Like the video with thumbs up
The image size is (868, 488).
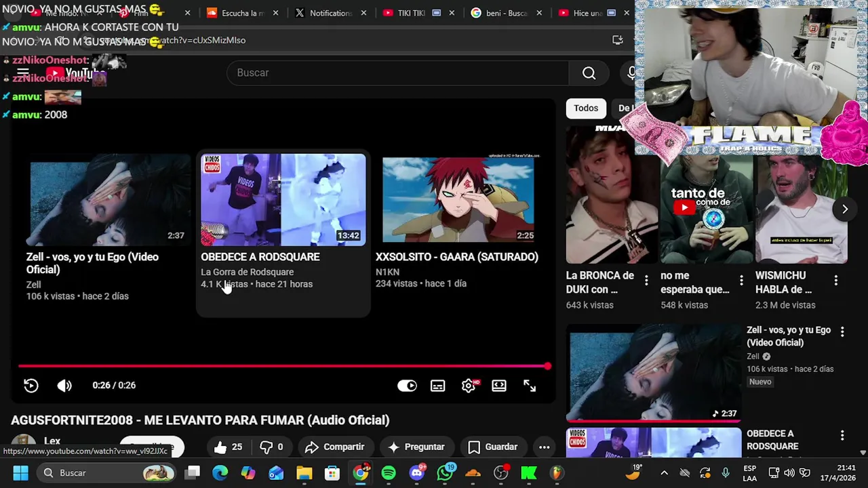tap(228, 447)
